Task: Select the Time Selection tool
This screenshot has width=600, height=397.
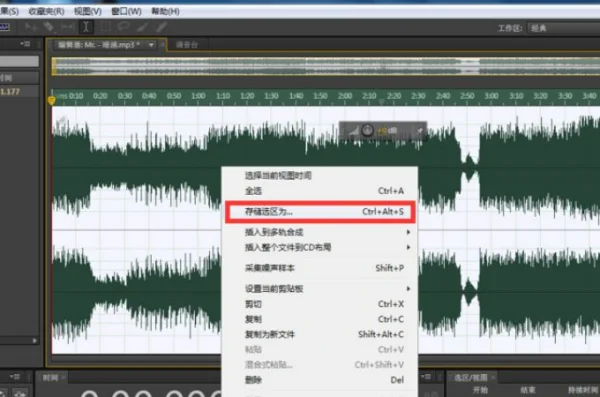Action: [x=86, y=27]
